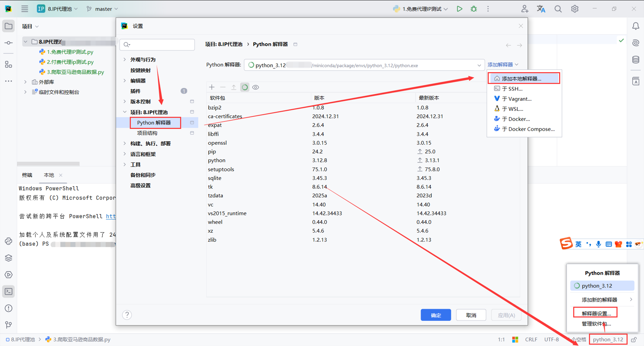Choose 于 Docker Compose interpreter option
The height and width of the screenshot is (346, 644).
tap(524, 129)
